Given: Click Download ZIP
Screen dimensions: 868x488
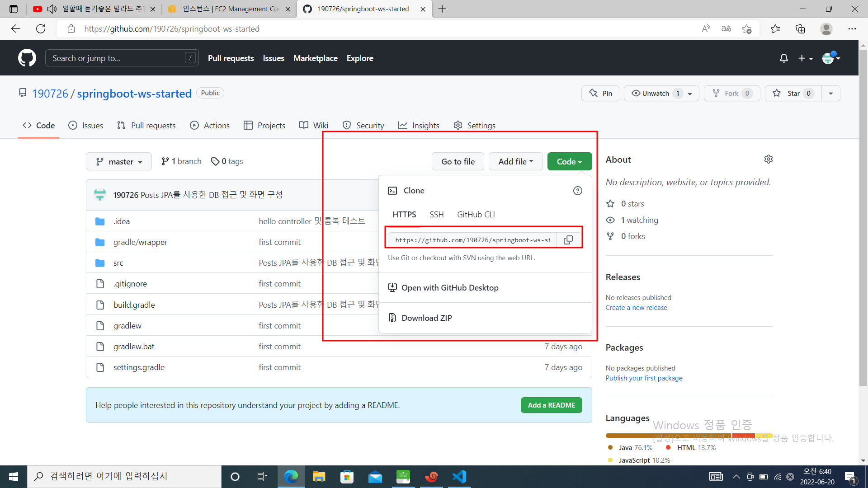Looking at the screenshot, I should [426, 318].
